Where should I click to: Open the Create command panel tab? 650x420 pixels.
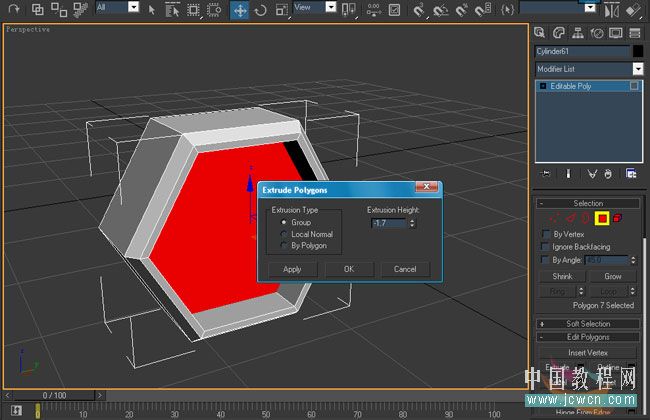[x=539, y=33]
